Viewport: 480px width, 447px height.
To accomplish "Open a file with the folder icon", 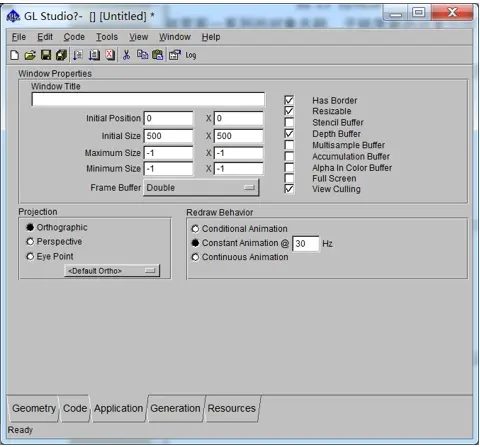I will click(30, 55).
